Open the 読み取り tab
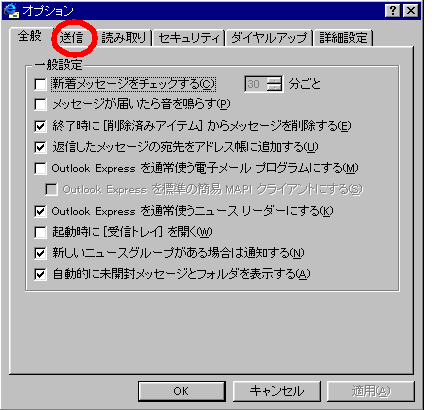 point(124,37)
